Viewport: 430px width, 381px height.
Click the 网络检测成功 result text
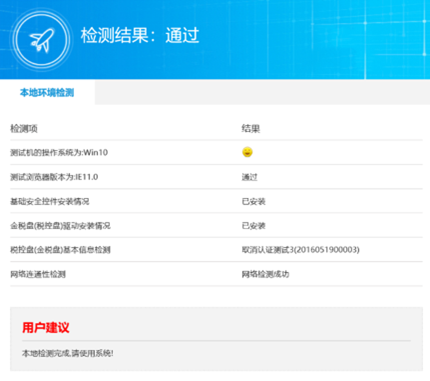(265, 274)
